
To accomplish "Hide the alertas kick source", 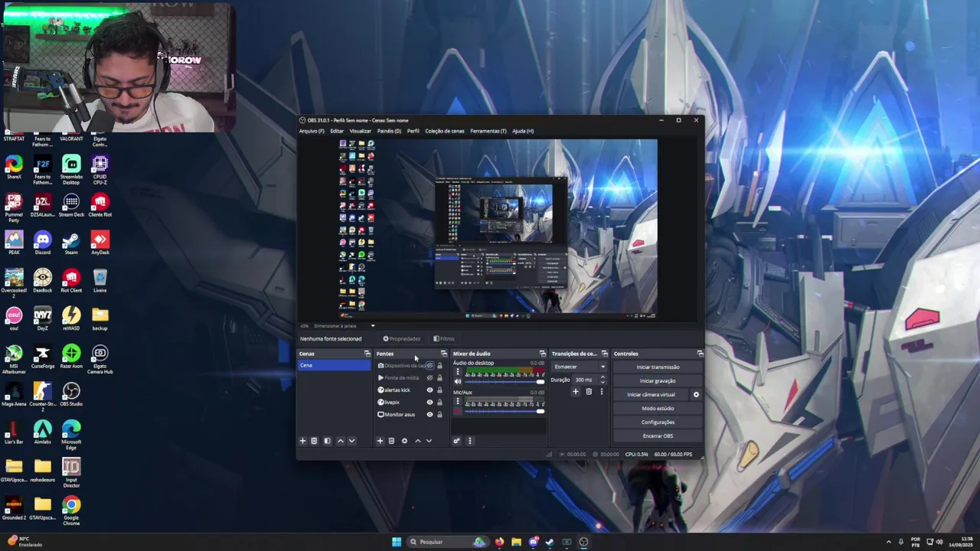I will click(x=430, y=390).
